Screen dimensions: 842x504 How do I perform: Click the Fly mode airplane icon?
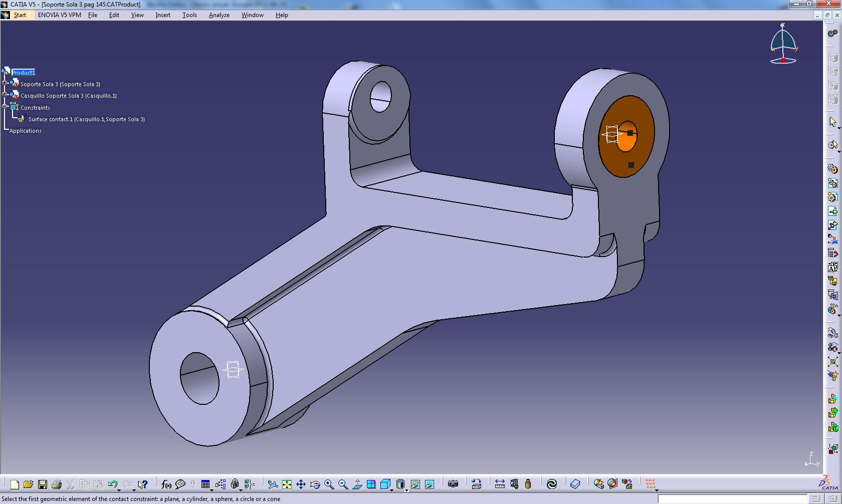273,484
